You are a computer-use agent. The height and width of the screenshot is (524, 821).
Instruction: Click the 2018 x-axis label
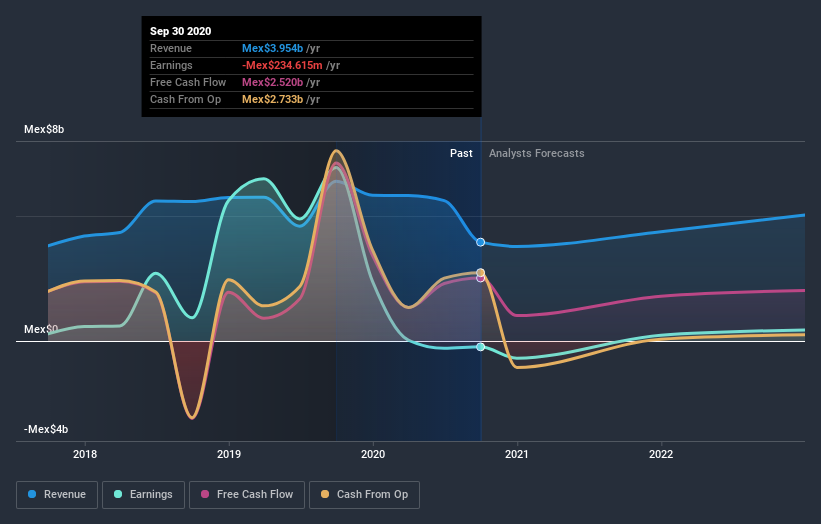(x=85, y=454)
